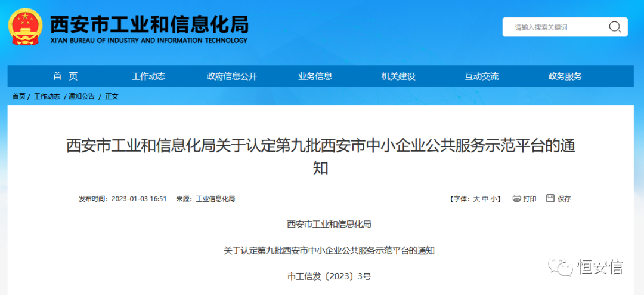This screenshot has height=295, width=644.
Task: Open the 工作动态 navigation menu
Action: click(148, 76)
